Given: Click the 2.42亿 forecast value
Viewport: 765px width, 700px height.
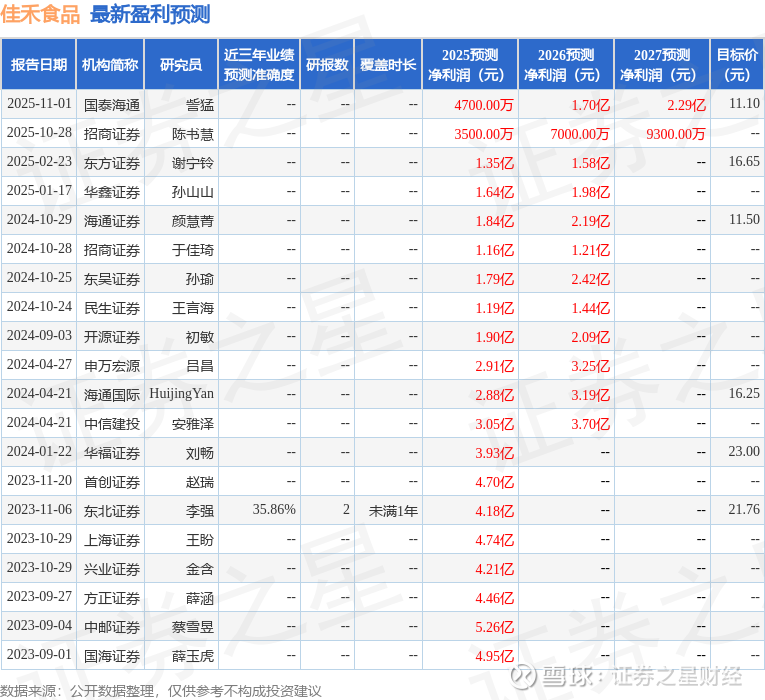Looking at the screenshot, I should (x=590, y=279).
